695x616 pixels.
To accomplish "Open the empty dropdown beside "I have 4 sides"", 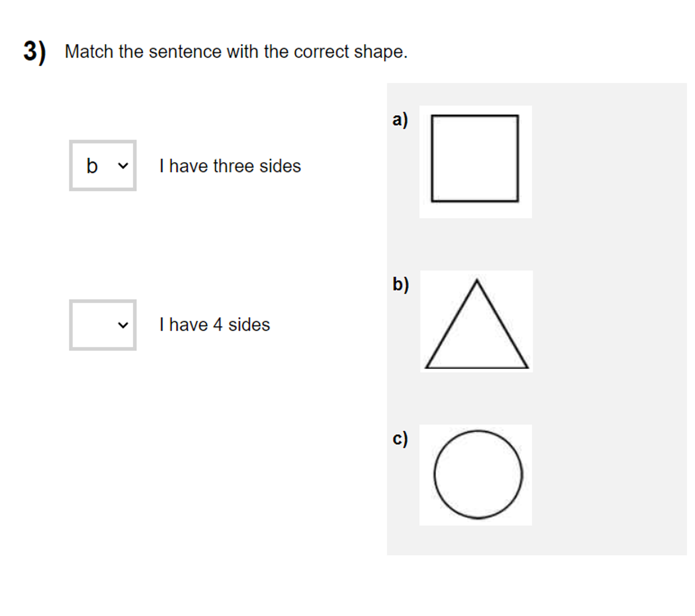I will click(103, 325).
